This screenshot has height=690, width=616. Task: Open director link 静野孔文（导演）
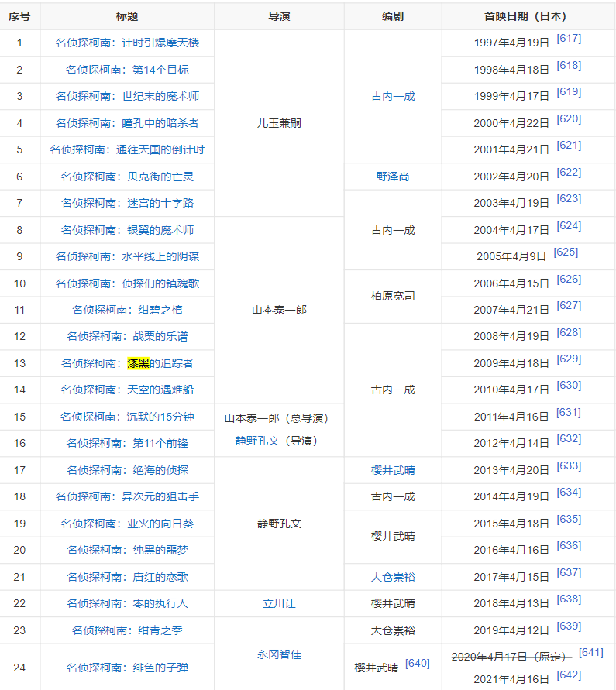(x=257, y=441)
